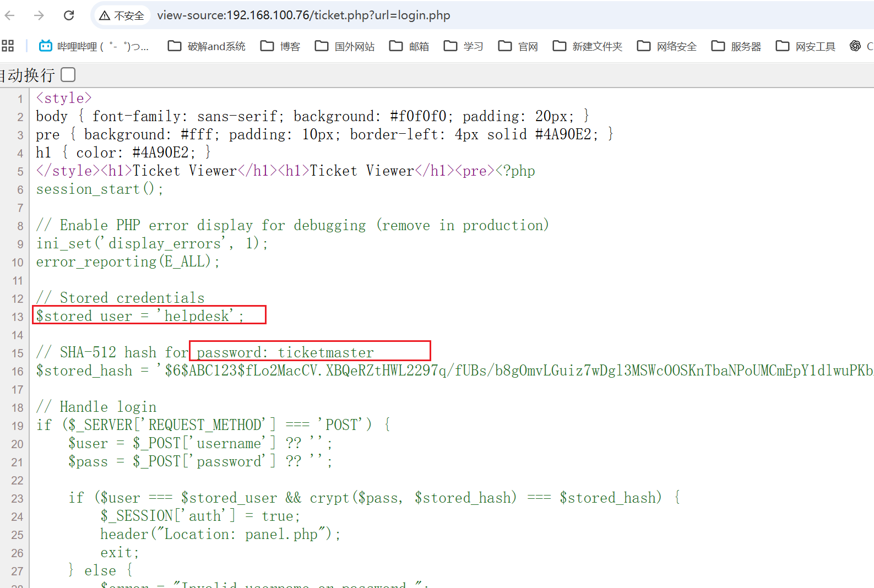Open the 学习 bookmark folder
Image resolution: width=874 pixels, height=588 pixels.
tap(464, 46)
